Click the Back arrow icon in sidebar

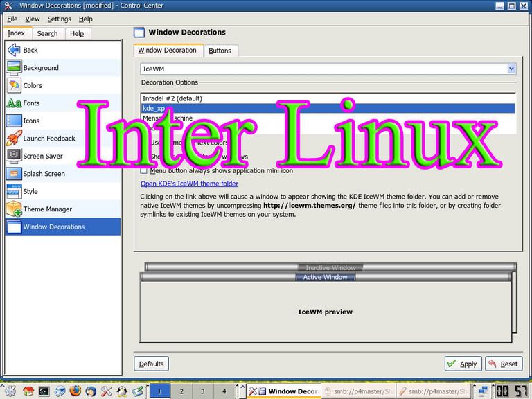tap(14, 50)
